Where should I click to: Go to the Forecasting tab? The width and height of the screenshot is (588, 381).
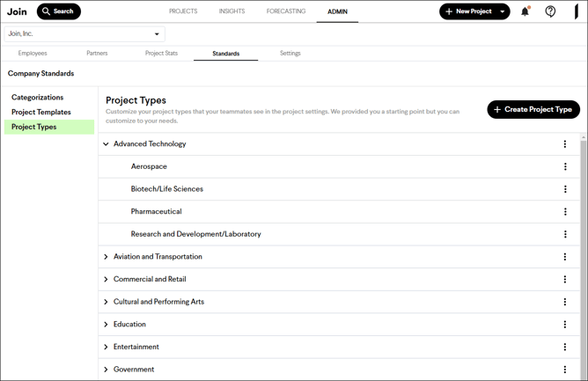click(x=286, y=11)
